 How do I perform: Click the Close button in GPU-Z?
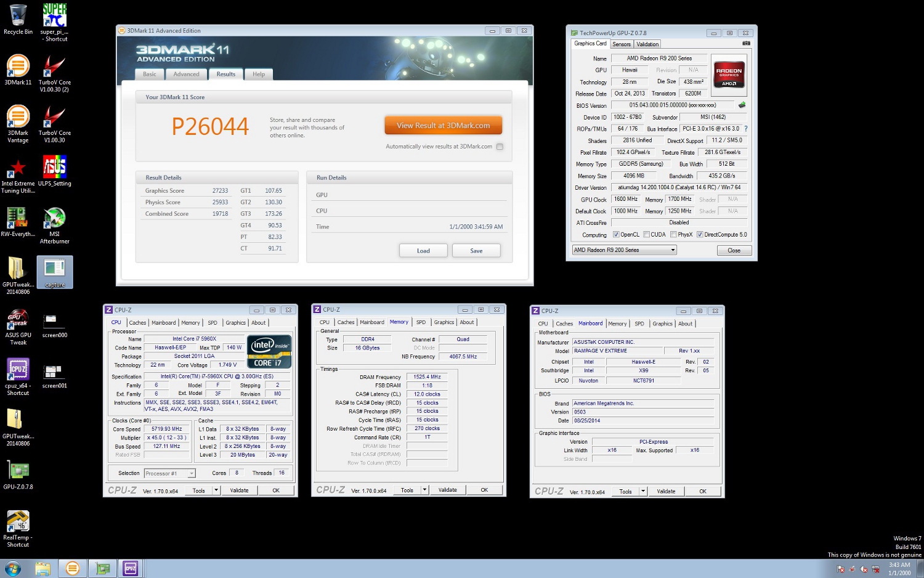734,250
